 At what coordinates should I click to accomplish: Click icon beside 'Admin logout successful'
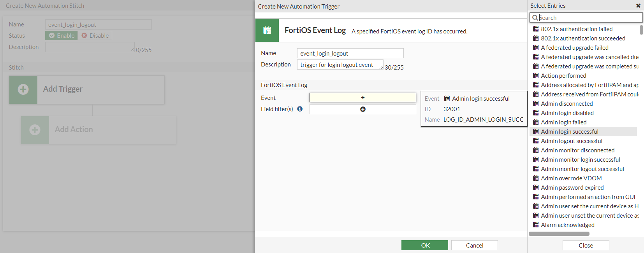point(536,141)
